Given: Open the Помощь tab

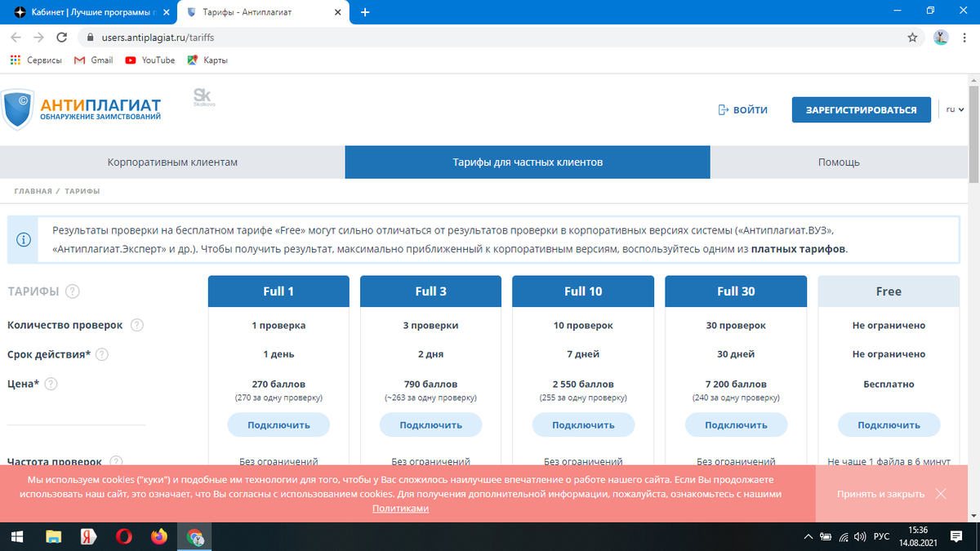Looking at the screenshot, I should (839, 162).
